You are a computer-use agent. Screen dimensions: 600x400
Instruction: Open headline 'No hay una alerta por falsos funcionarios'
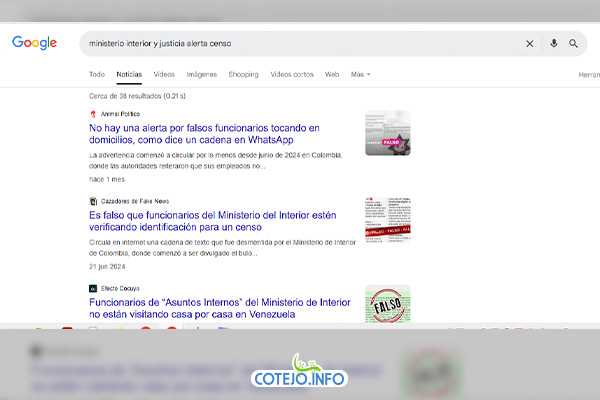[x=204, y=134]
